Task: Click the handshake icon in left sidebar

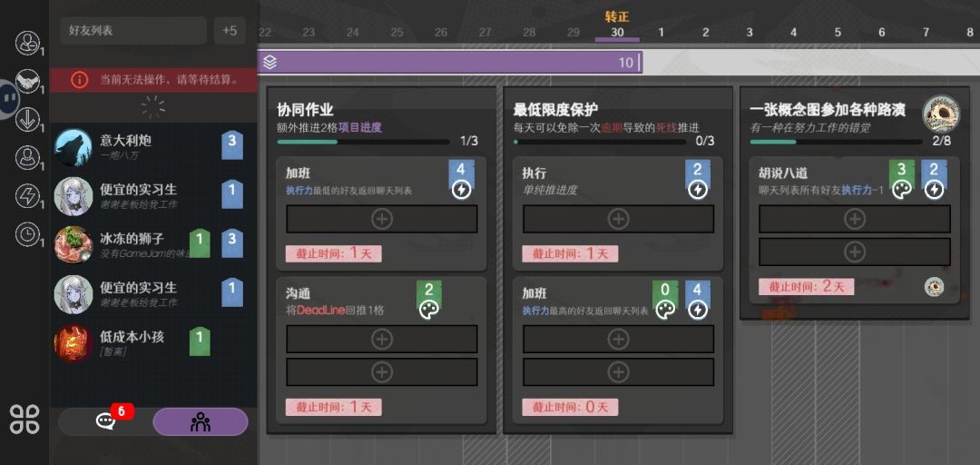Action: [x=27, y=81]
